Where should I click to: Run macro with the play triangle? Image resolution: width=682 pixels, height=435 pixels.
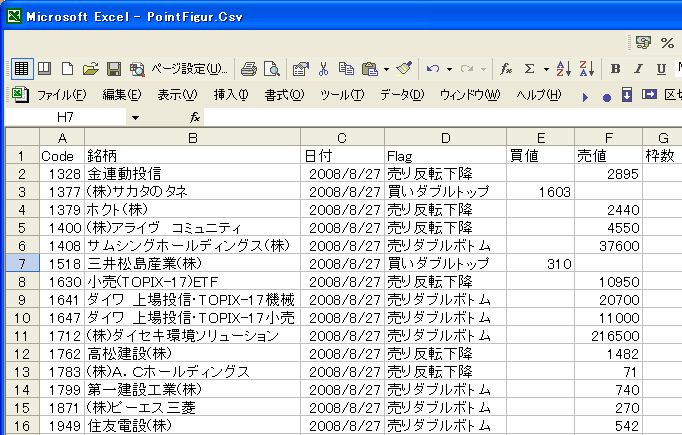tap(585, 97)
